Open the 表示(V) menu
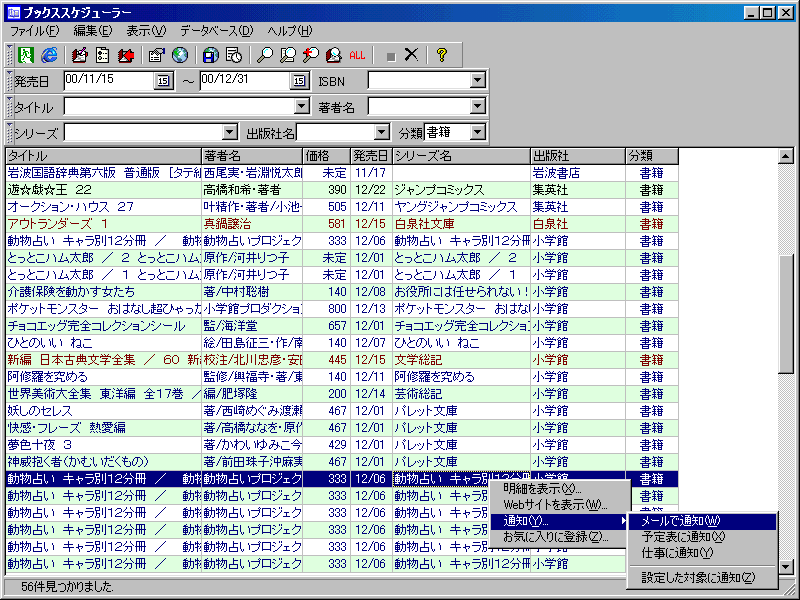 [146, 31]
